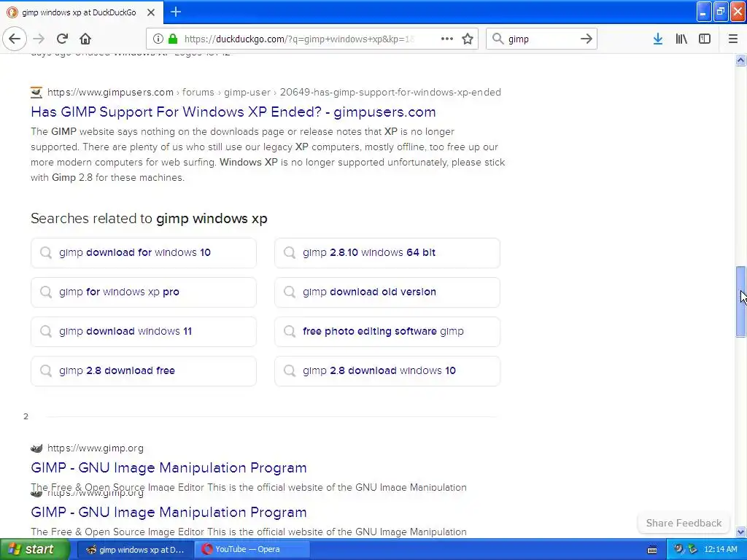The height and width of the screenshot is (560, 747).
Task: Click the https://www.gimp.org result URL
Action: point(96,448)
